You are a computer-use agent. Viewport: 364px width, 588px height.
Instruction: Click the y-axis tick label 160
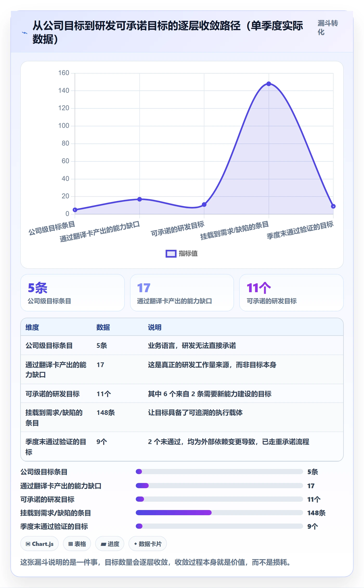click(64, 73)
